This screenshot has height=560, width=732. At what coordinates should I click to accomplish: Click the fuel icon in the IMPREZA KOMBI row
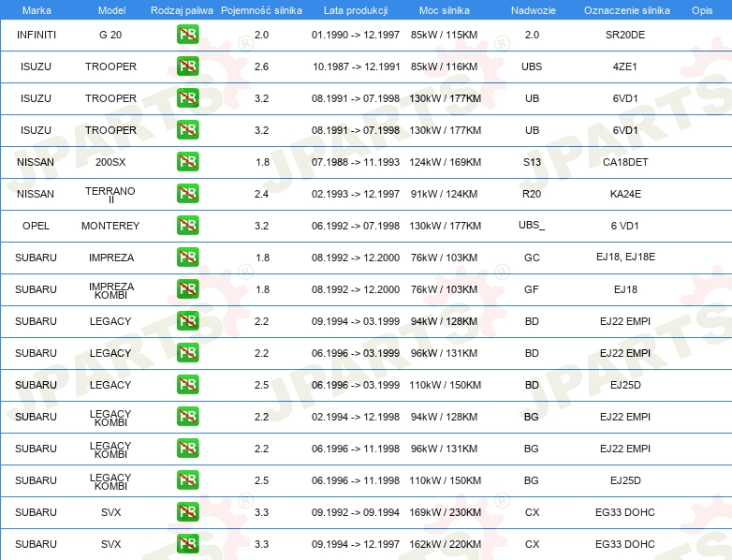187,288
